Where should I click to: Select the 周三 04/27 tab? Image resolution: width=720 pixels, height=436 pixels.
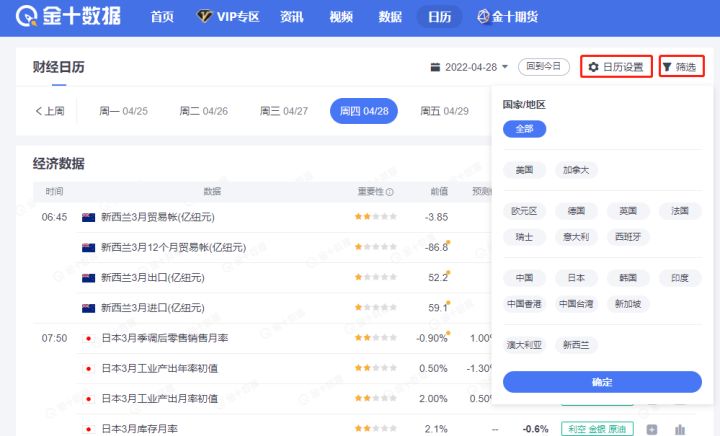tap(284, 111)
